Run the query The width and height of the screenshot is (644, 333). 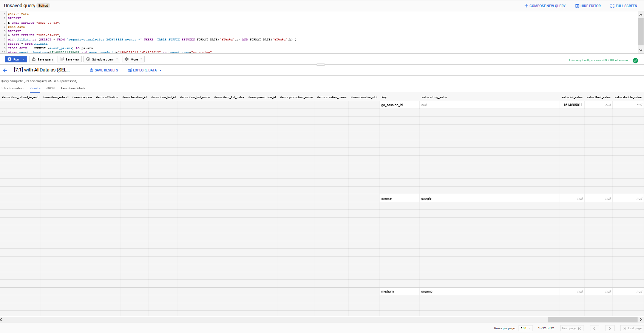[x=13, y=59]
